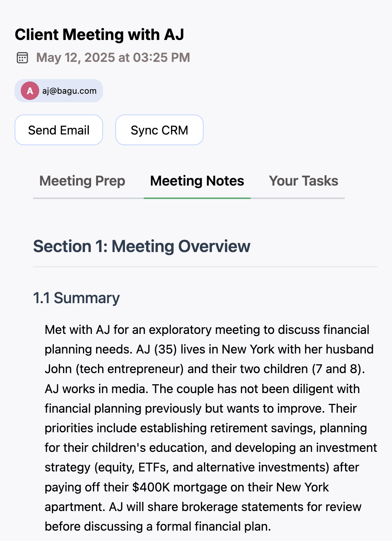Sync CRM for this meeting
This screenshot has width=392, height=541.
159,130
